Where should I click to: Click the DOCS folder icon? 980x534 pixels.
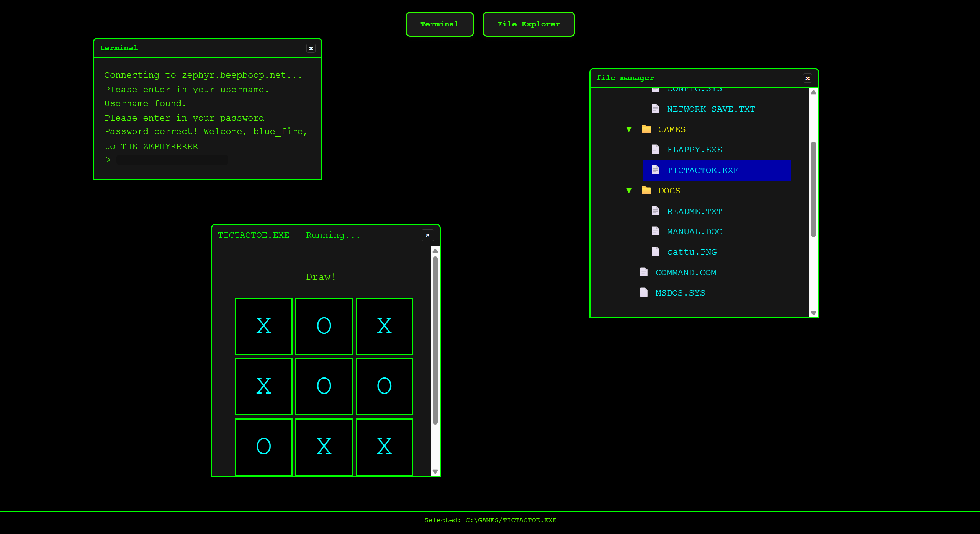click(646, 190)
